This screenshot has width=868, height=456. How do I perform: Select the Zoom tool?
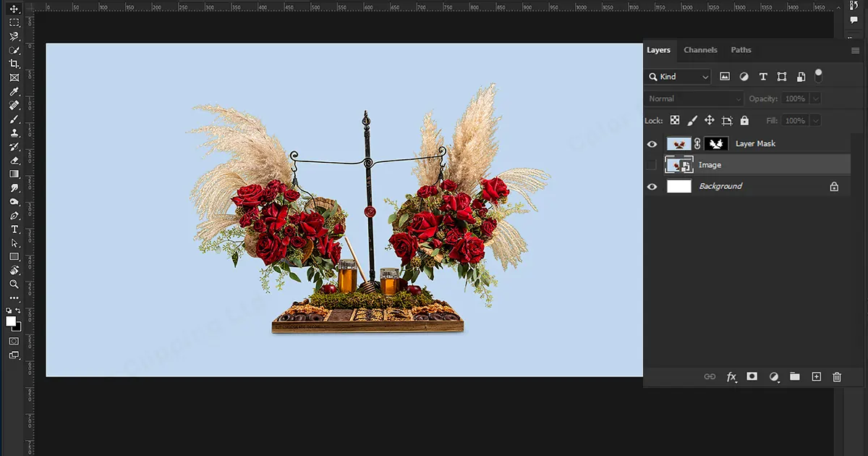pyautogui.click(x=14, y=283)
